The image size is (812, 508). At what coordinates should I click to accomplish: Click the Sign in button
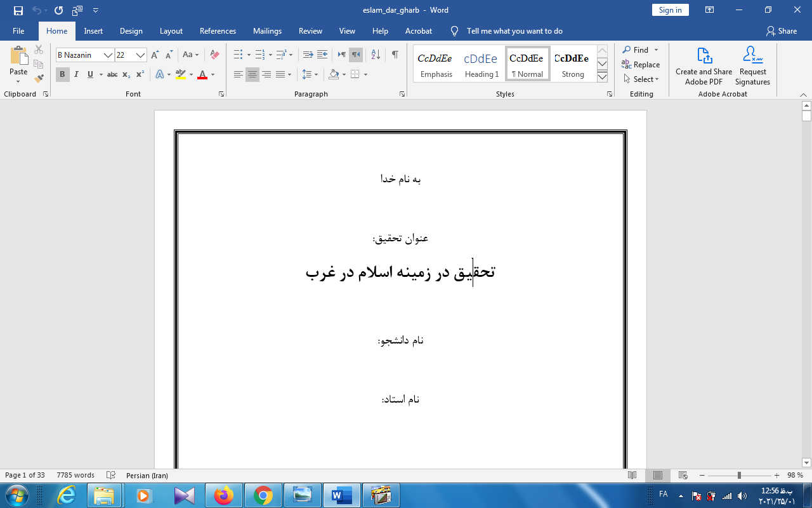pos(670,10)
